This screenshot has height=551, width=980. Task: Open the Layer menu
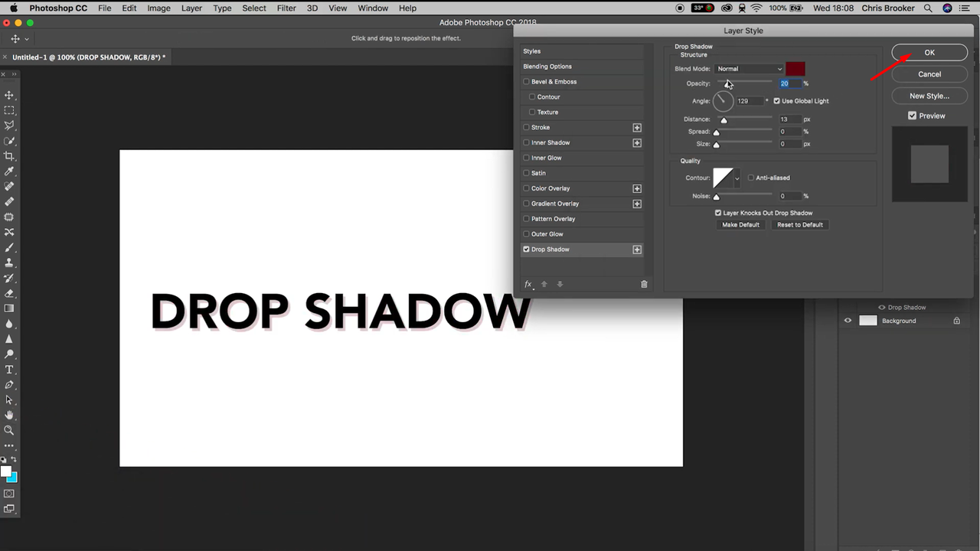[191, 8]
